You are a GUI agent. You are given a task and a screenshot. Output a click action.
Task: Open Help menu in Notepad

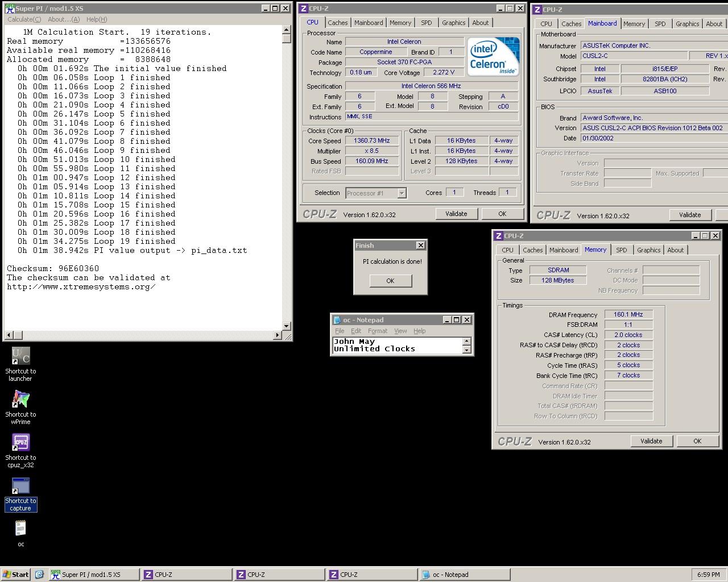[x=419, y=331]
